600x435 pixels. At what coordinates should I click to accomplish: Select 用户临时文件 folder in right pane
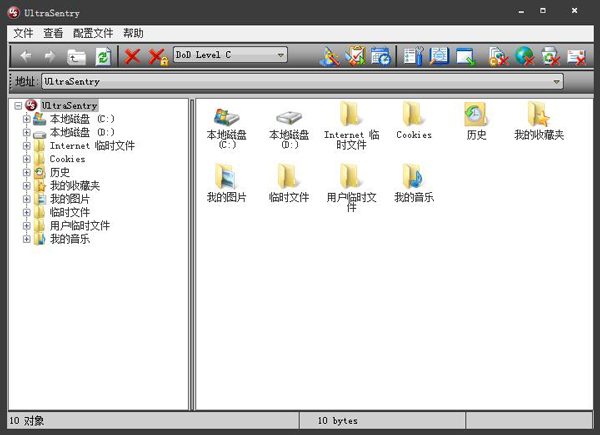pos(351,176)
